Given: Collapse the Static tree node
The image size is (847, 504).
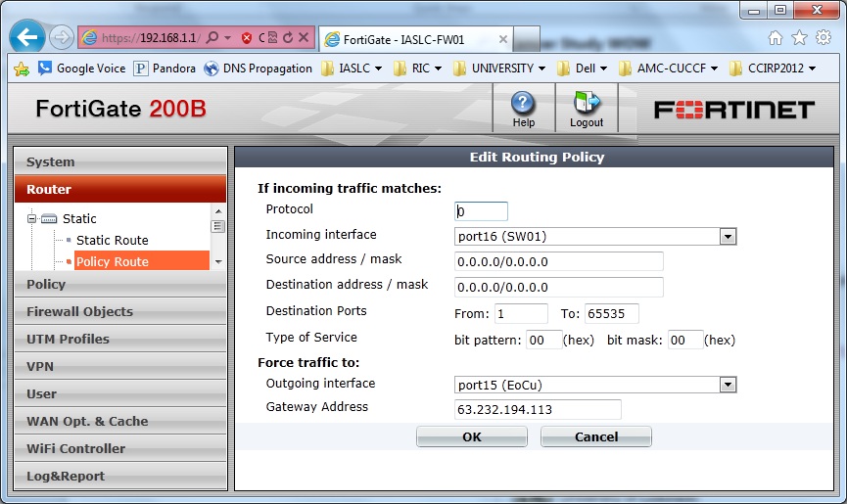Looking at the screenshot, I should pos(31,218).
